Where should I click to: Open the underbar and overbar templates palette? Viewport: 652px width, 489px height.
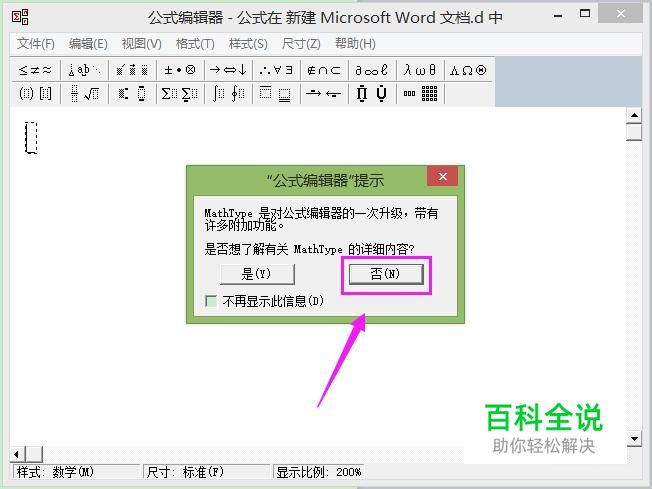(x=276, y=94)
